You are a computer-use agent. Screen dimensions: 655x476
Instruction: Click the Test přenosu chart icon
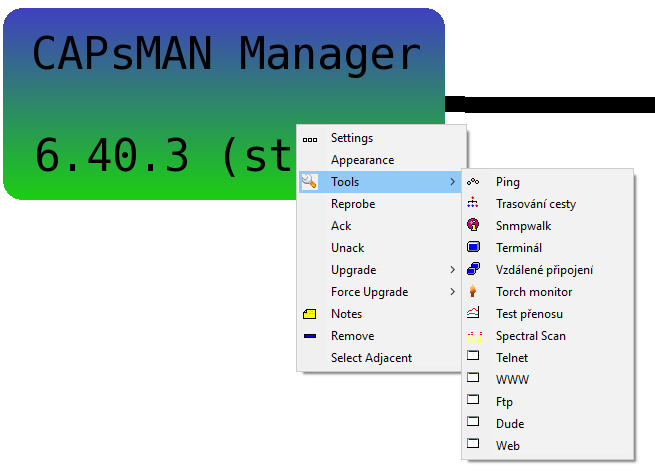pyautogui.click(x=473, y=313)
